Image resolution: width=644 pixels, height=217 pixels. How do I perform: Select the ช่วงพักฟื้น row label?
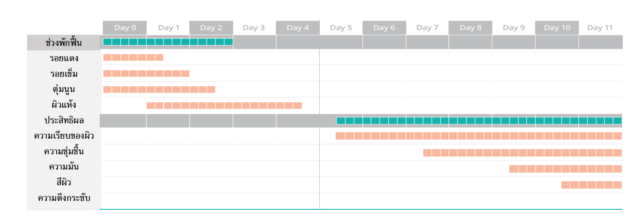[x=63, y=42]
